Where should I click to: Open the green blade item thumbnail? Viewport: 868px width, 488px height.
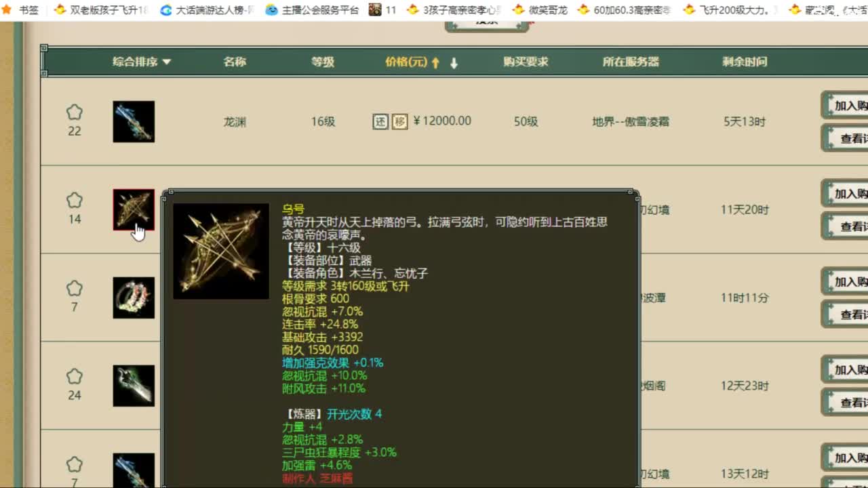[134, 386]
